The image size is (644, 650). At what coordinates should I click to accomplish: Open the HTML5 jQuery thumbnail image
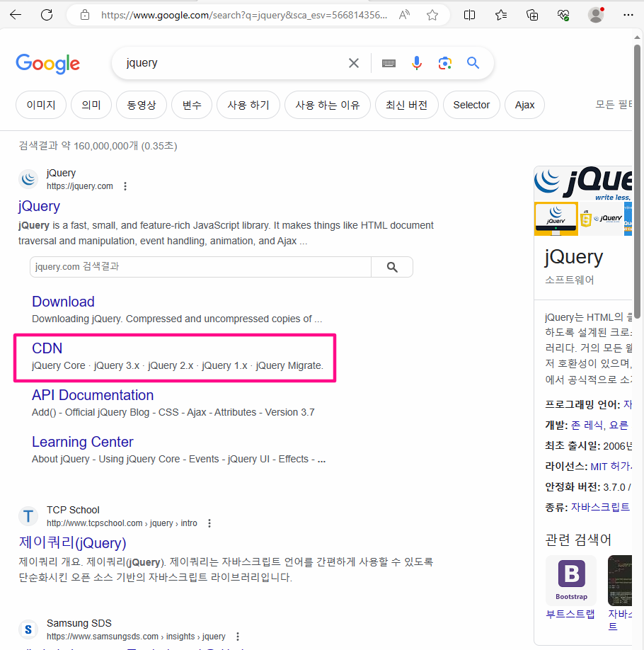(602, 219)
